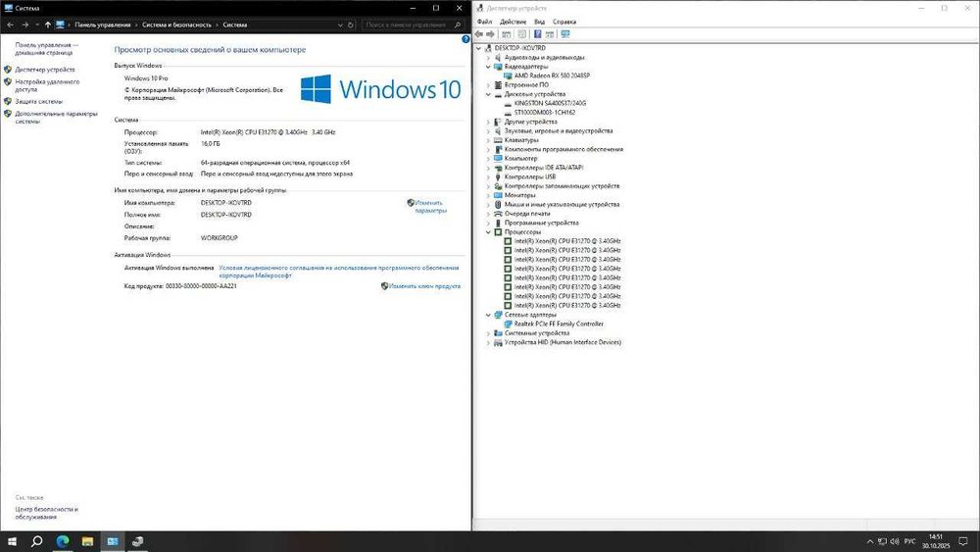The image size is (980, 552).
Task: Launch Microsoft Edge from taskbar
Action: [63, 541]
